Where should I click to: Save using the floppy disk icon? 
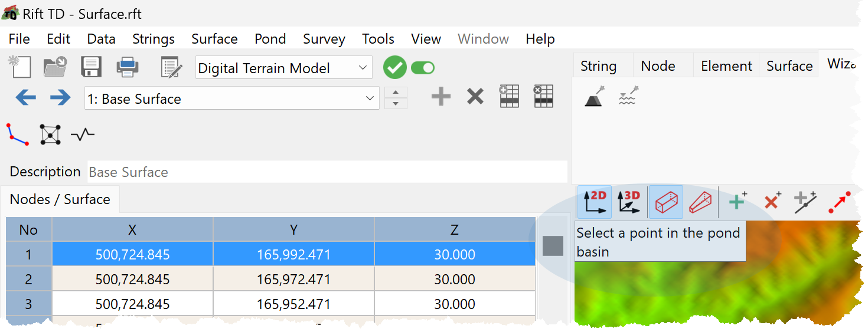point(92,67)
